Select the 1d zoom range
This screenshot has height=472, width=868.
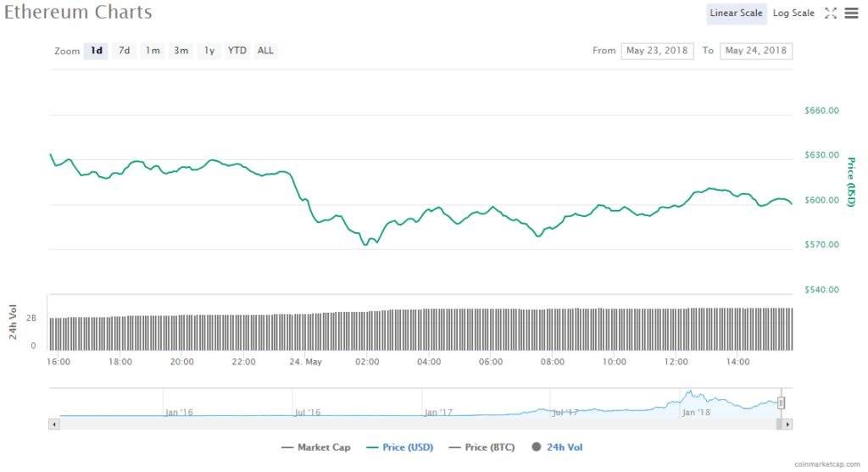97,51
